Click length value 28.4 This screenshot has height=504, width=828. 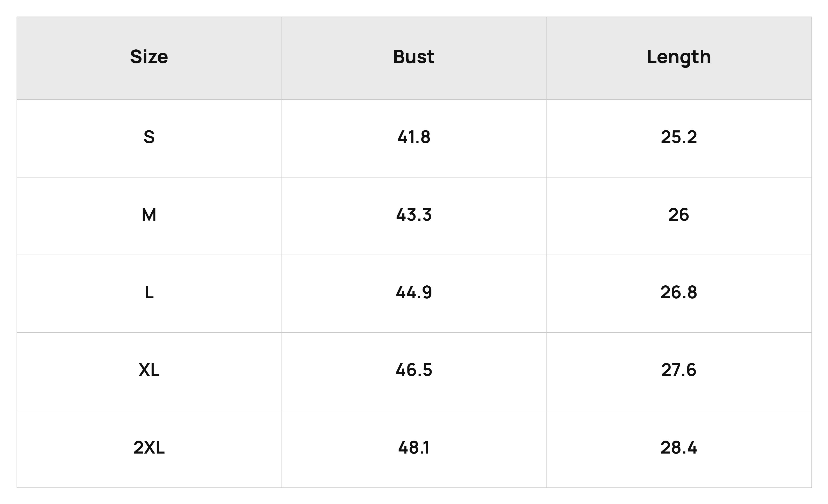(x=679, y=448)
